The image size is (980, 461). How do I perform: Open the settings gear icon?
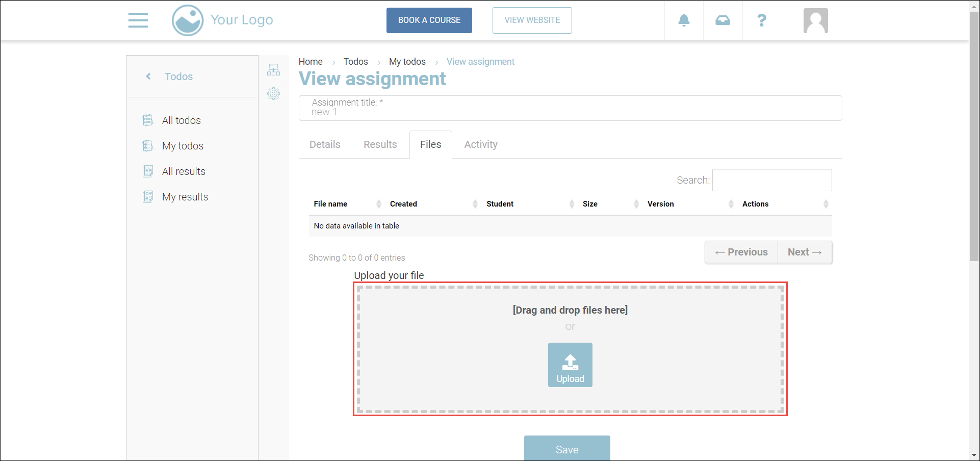[x=274, y=94]
